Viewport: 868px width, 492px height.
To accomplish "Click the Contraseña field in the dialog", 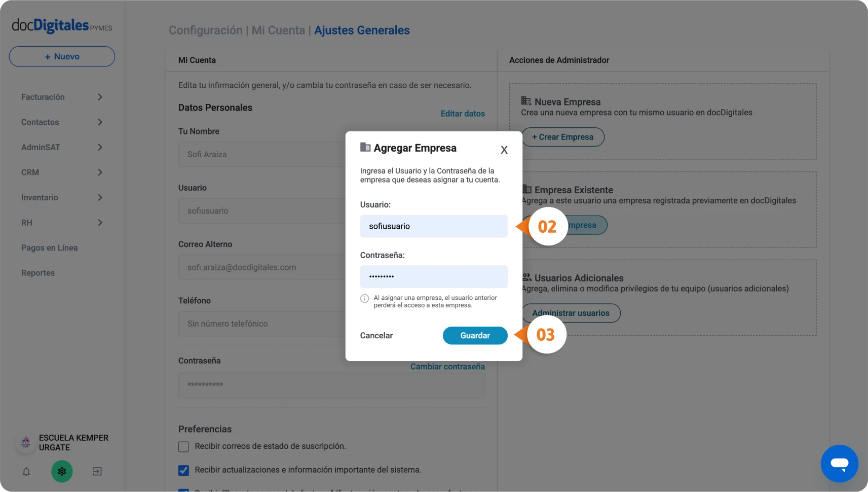I will [x=434, y=276].
